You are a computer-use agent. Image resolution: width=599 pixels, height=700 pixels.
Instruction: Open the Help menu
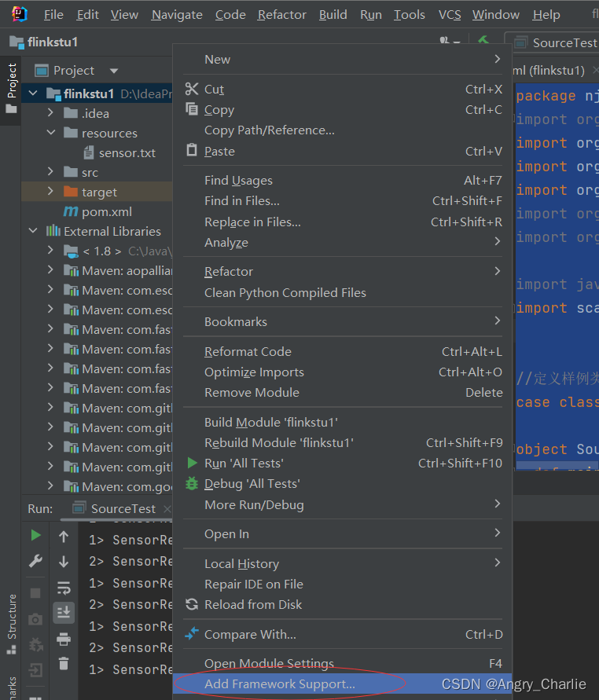click(x=546, y=15)
